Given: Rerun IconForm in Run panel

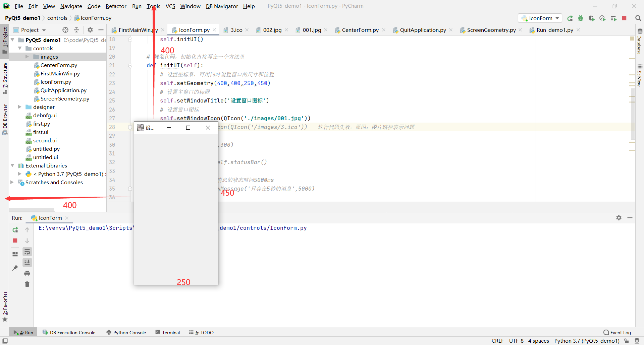Looking at the screenshot, I should 15,230.
